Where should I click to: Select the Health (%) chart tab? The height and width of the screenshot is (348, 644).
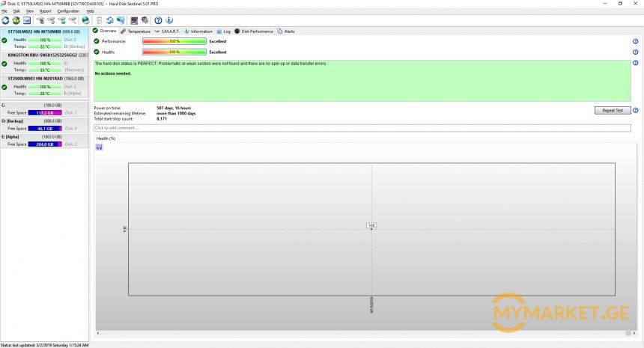click(x=106, y=138)
